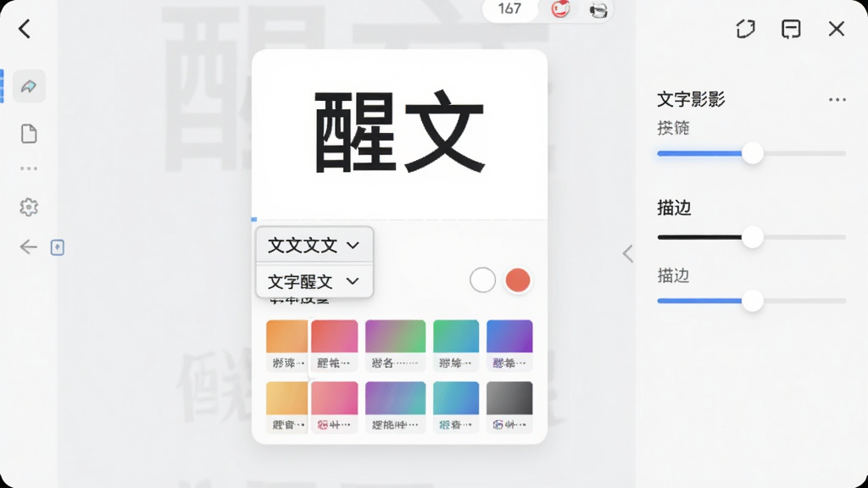Open the 文文文文 dropdown
This screenshot has height=488, width=868.
coord(314,245)
